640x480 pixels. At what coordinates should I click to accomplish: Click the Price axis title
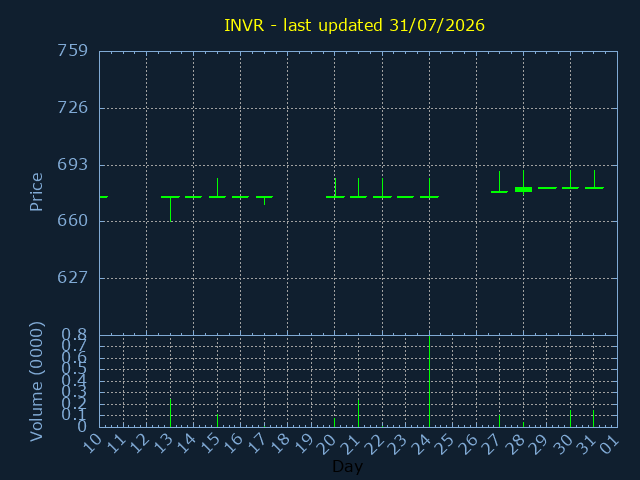pos(36,192)
